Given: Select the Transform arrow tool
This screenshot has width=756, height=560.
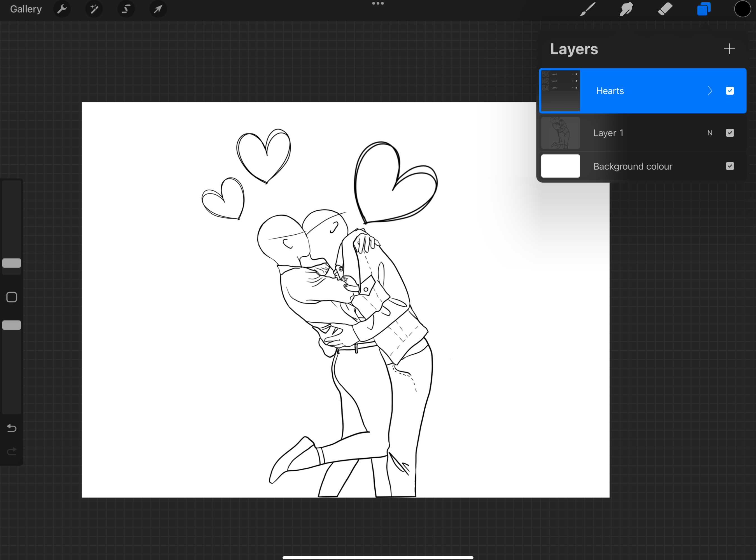Looking at the screenshot, I should tap(158, 9).
